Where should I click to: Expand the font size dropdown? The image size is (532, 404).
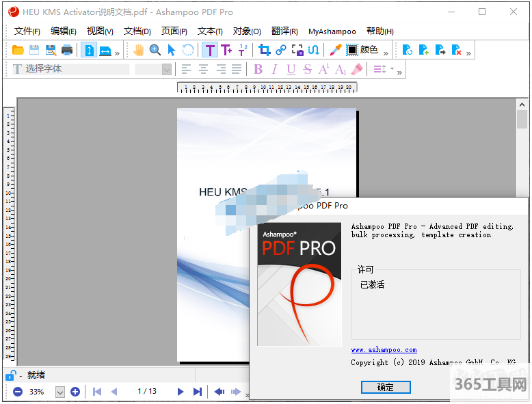166,69
